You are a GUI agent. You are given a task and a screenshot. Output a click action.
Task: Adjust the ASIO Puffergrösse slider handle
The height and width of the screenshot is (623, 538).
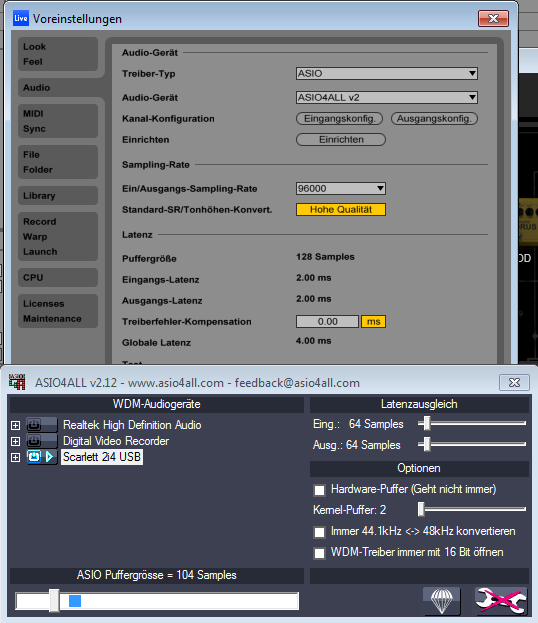[54, 601]
